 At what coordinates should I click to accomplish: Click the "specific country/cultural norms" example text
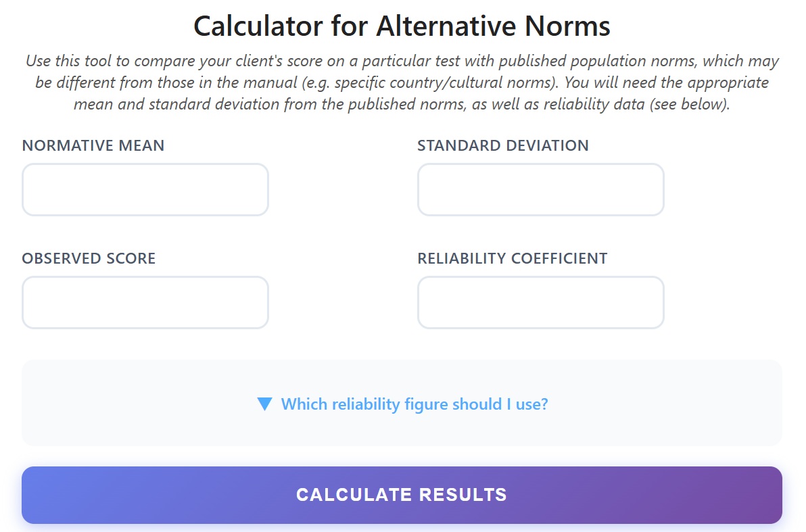461,84
